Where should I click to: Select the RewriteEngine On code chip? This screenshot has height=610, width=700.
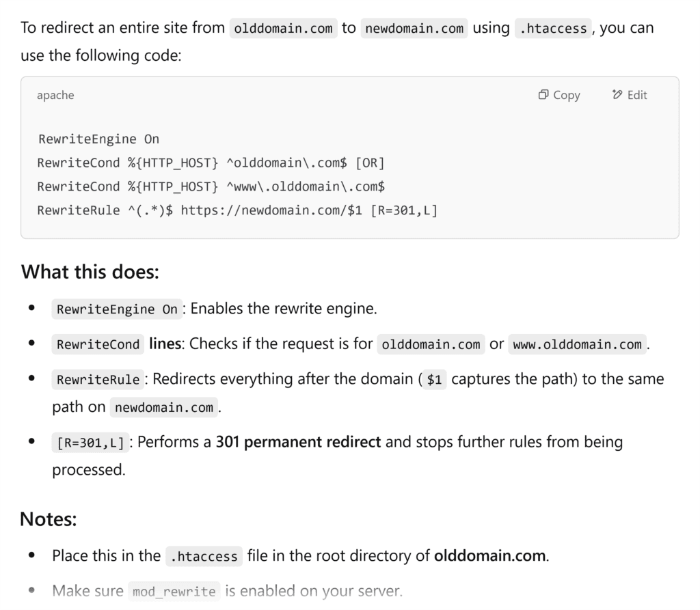[x=116, y=309]
